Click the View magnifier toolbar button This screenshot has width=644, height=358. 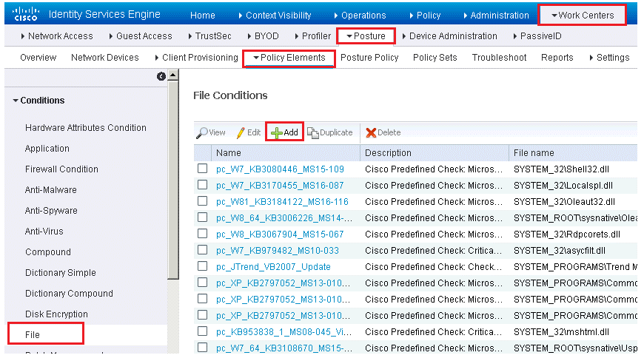211,132
